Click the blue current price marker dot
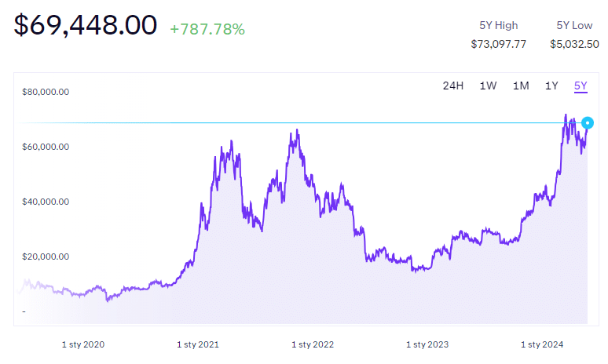Viewport: 608px width, 364px height. tap(588, 122)
